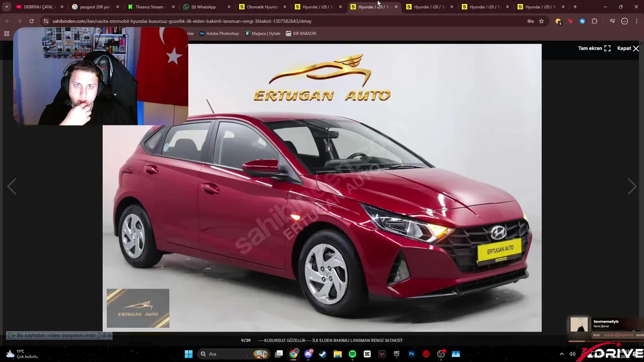Open File Explorer from the taskbar
The width and height of the screenshot is (644, 362).
point(338,354)
